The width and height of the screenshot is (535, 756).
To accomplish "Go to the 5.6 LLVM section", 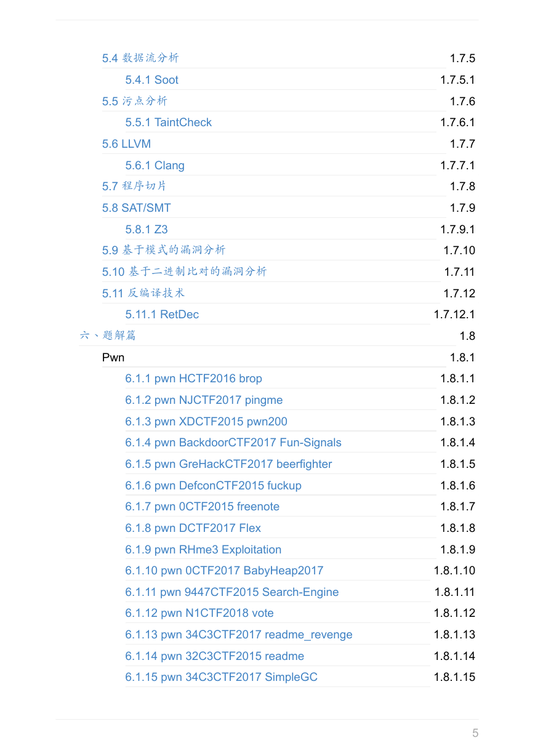I will 126,144.
